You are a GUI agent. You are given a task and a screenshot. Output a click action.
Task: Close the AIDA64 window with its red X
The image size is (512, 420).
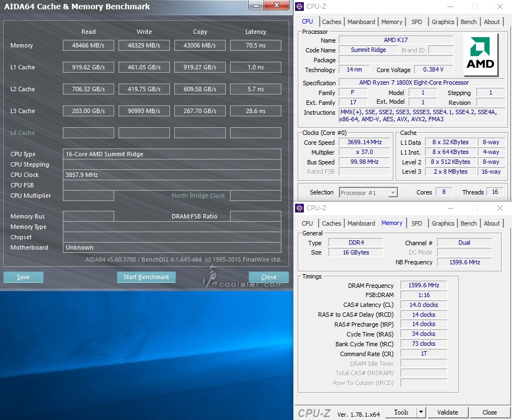click(x=276, y=5)
